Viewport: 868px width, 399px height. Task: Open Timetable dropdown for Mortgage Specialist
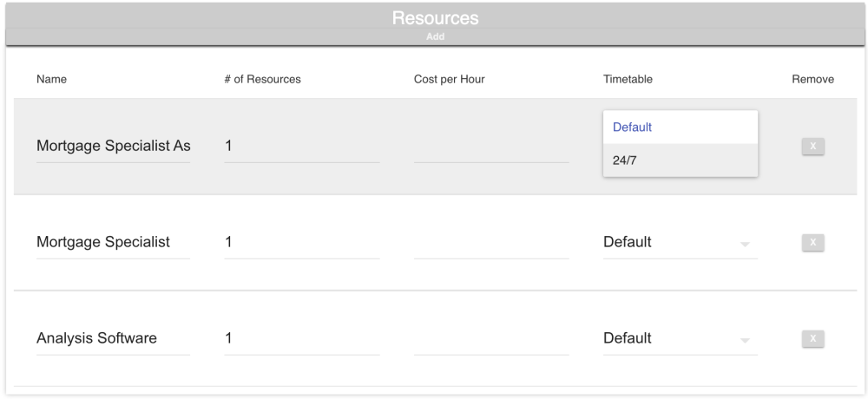coord(681,243)
